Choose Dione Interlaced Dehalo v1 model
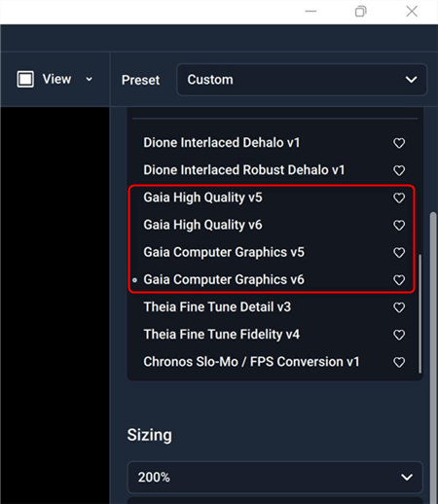Screen dimensions: 438x504 pyautogui.click(x=222, y=143)
